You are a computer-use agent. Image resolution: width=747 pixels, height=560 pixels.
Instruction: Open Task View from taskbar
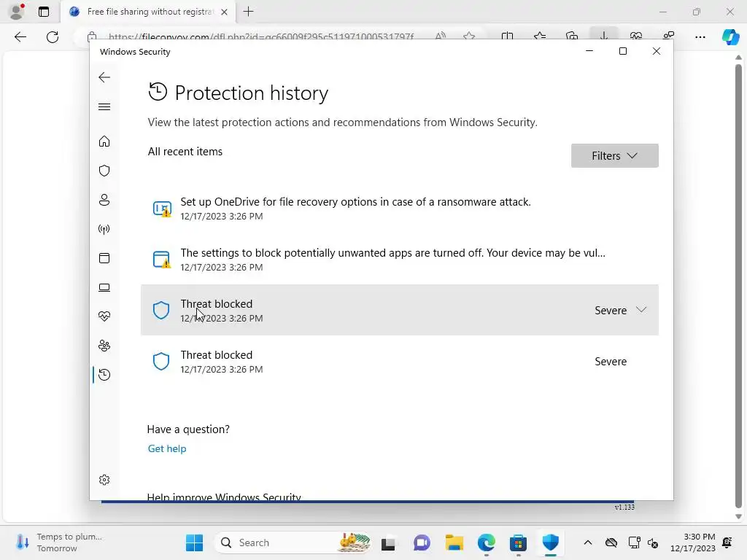coord(388,542)
